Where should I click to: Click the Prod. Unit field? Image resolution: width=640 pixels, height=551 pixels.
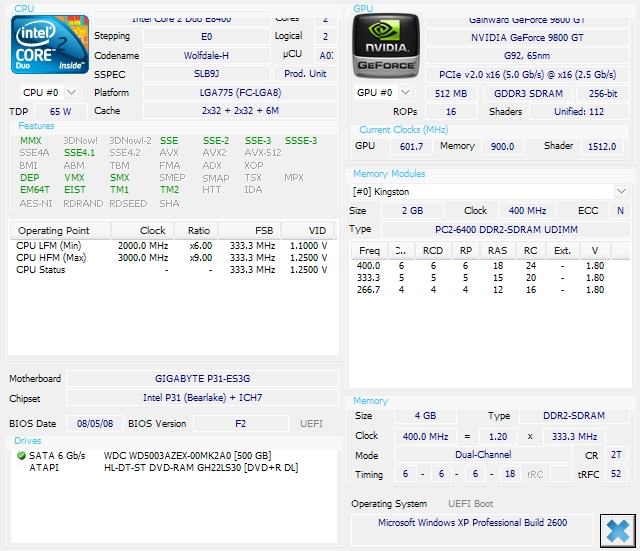tap(305, 74)
